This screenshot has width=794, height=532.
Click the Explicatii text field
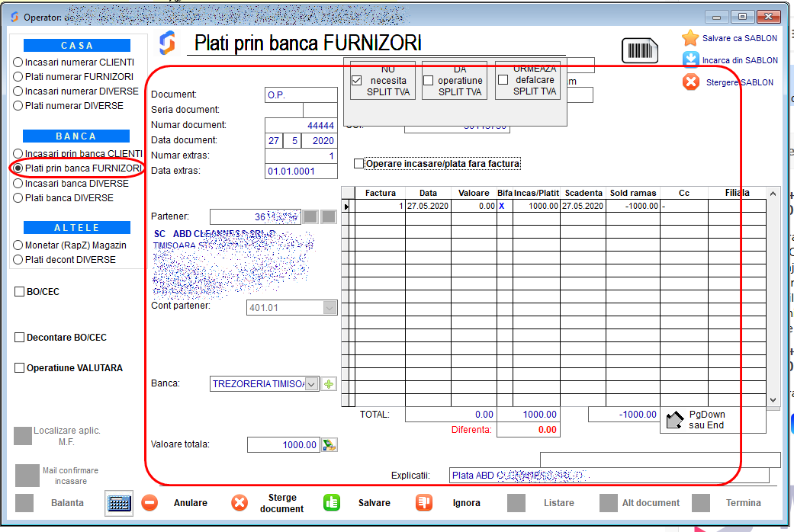609,476
